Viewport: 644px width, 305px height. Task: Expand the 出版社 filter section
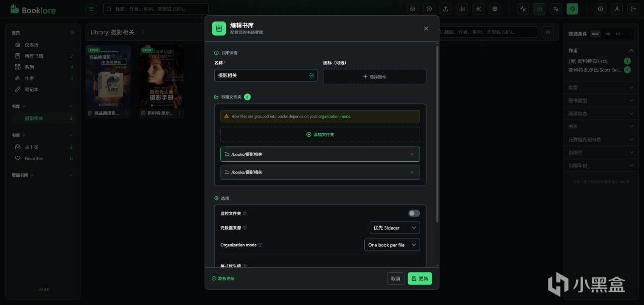pyautogui.click(x=601, y=152)
